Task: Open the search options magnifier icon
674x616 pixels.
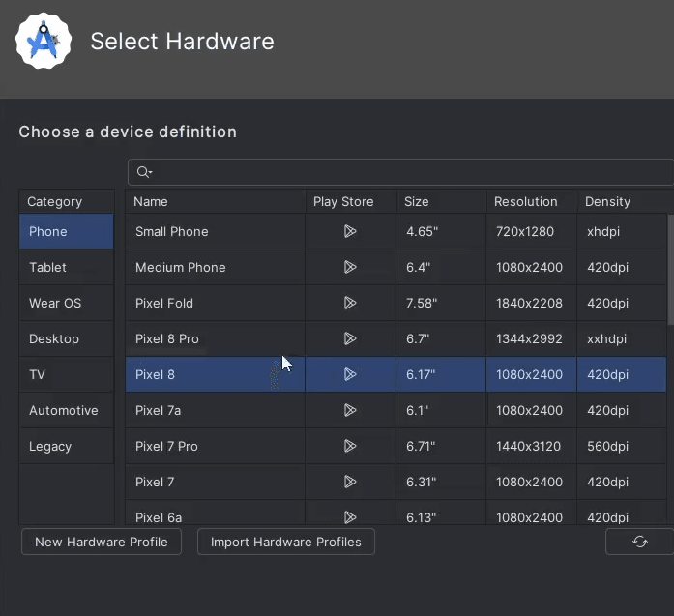Action: point(144,172)
